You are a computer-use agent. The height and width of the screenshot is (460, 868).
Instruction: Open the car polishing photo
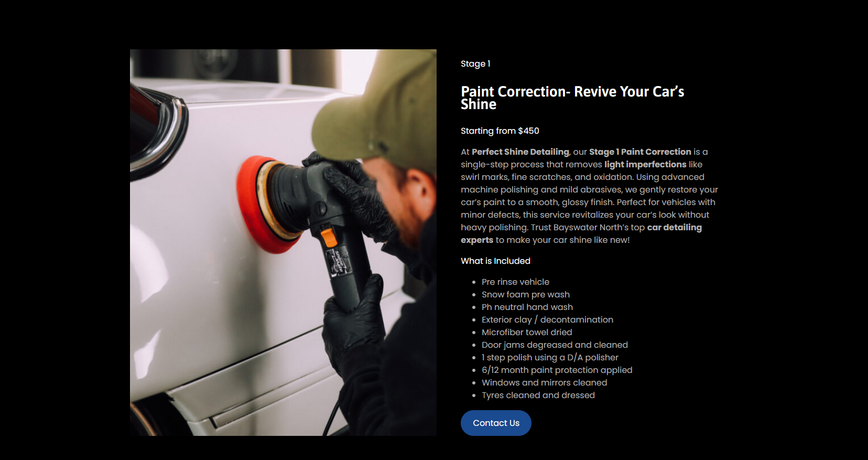[x=283, y=242]
